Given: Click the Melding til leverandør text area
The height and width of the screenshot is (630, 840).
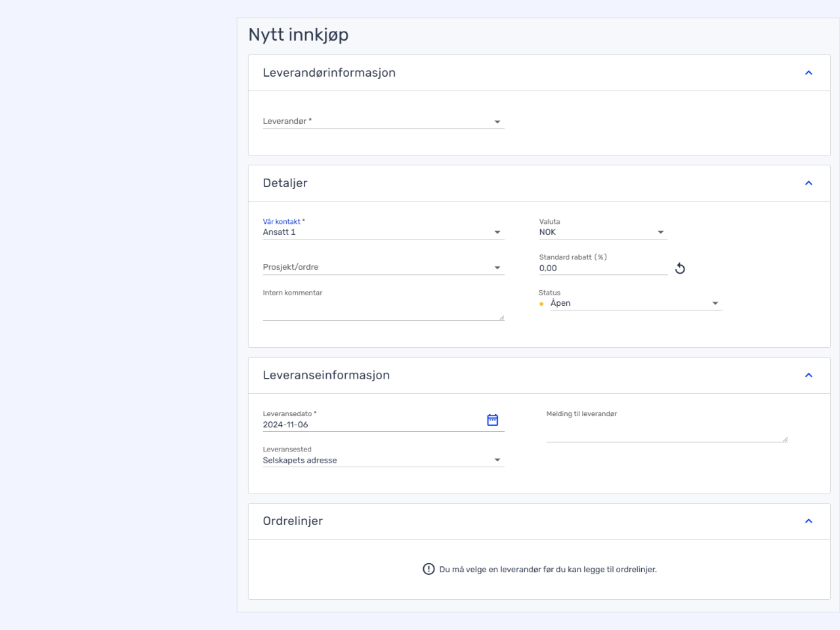Looking at the screenshot, I should [667, 431].
